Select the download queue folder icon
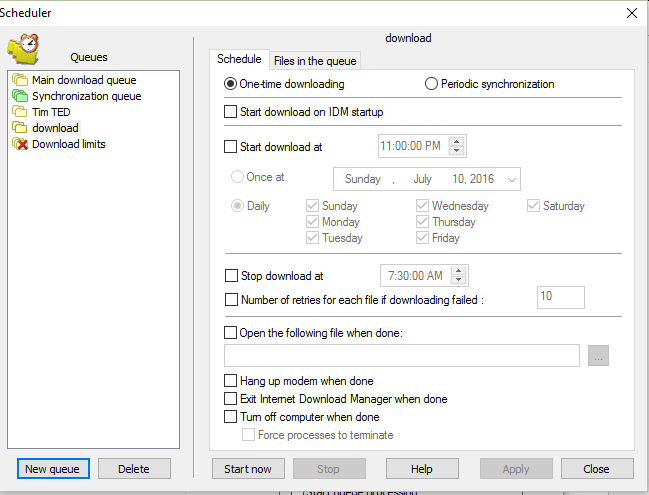Viewport: 649px width, 495px height. pyautogui.click(x=20, y=128)
